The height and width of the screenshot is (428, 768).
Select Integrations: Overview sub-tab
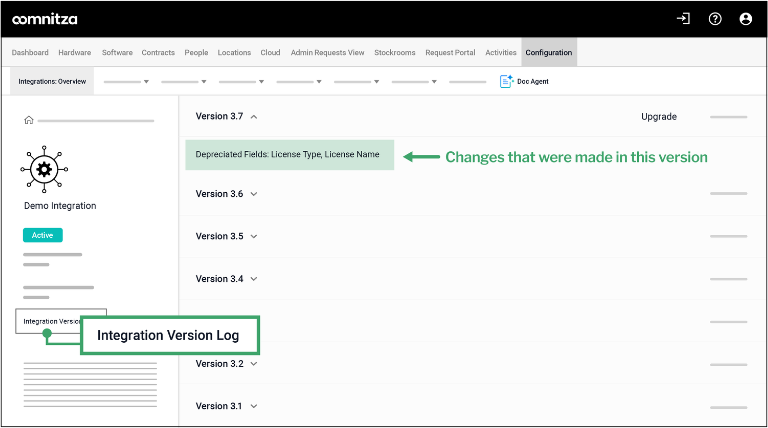[x=52, y=81]
